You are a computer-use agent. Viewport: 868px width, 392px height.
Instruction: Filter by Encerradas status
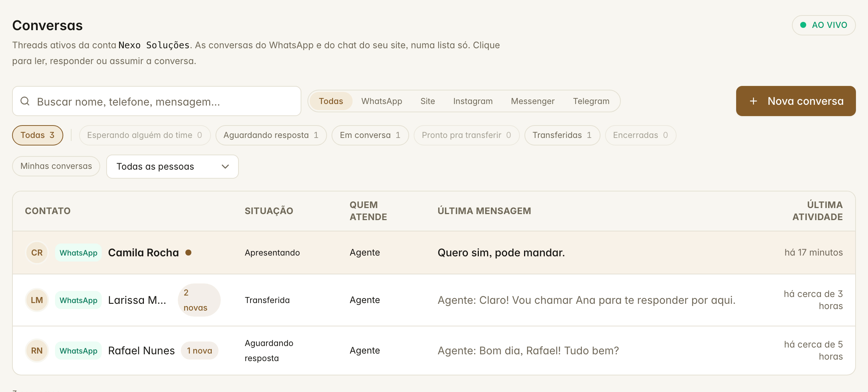pos(640,135)
